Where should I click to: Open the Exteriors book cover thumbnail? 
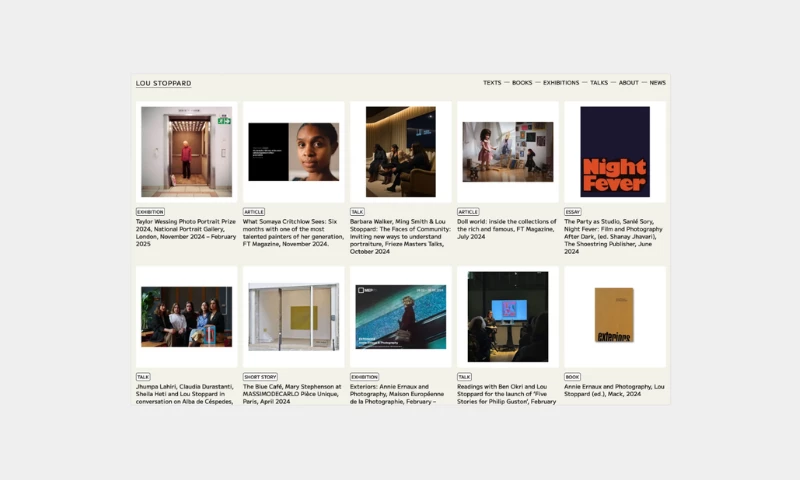point(614,316)
